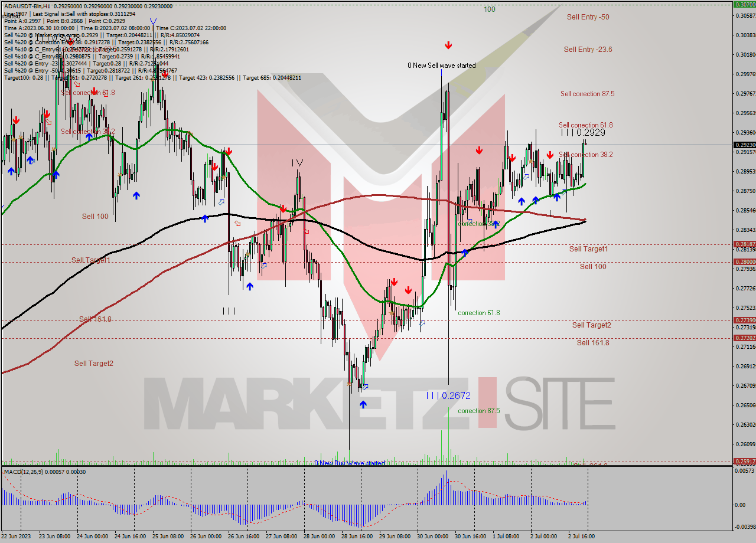Click red arrow above New Sell wave label
756x543 pixels.
(x=449, y=45)
